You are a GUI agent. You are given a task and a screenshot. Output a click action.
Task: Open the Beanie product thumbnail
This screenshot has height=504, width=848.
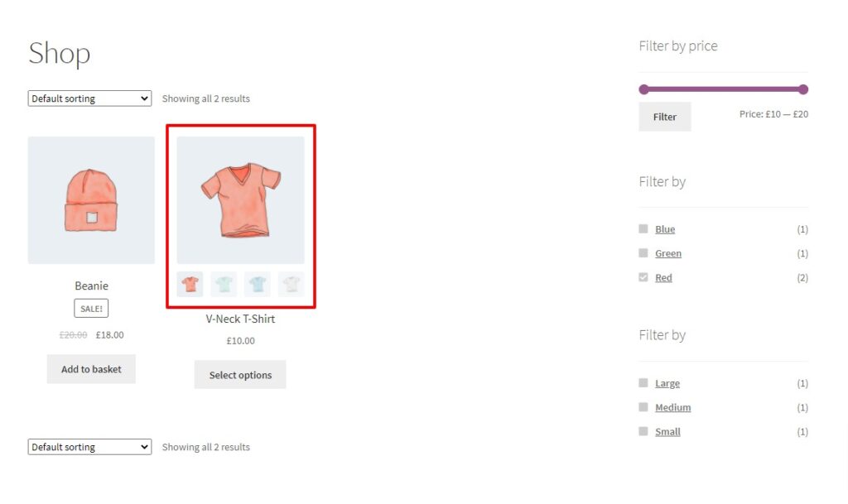click(91, 199)
